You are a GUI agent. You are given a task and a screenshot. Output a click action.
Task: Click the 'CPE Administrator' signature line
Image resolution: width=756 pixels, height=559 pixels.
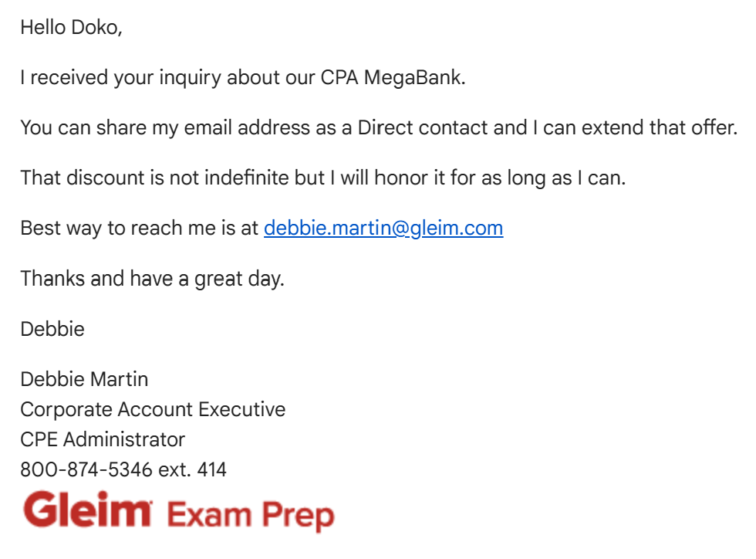click(x=103, y=439)
